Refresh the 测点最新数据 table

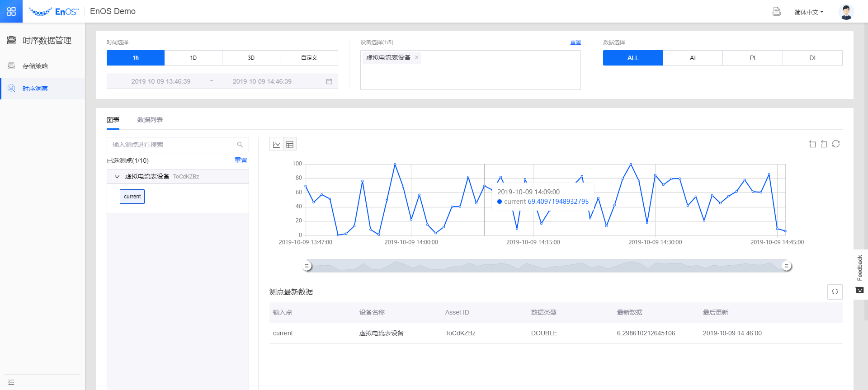(x=835, y=291)
